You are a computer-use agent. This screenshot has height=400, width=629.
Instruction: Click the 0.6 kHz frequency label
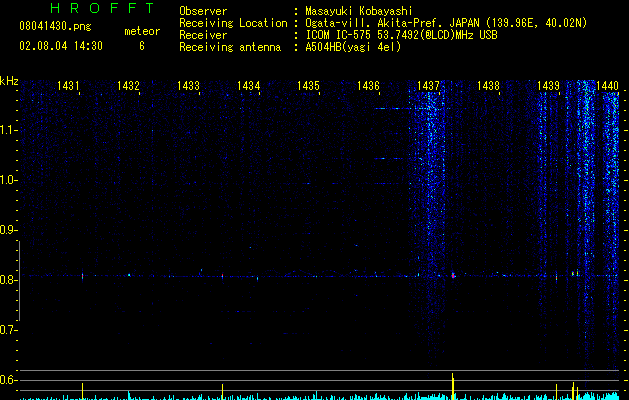pos(8,380)
